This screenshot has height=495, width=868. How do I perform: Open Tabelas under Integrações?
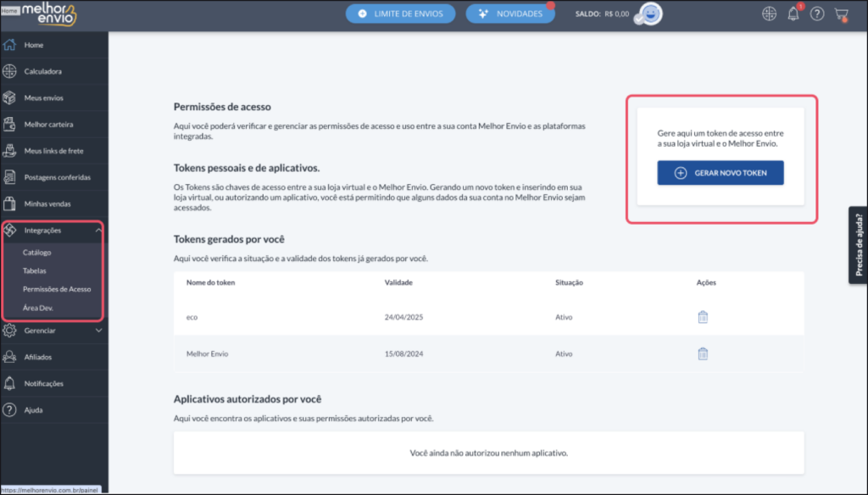pyautogui.click(x=35, y=270)
